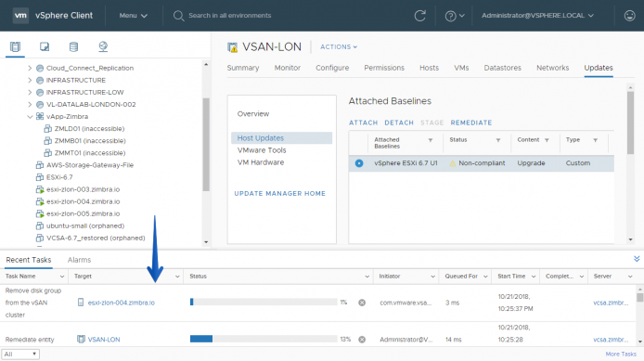This screenshot has width=644, height=361.
Task: Click the Non-compliant status cell
Action: [477, 163]
